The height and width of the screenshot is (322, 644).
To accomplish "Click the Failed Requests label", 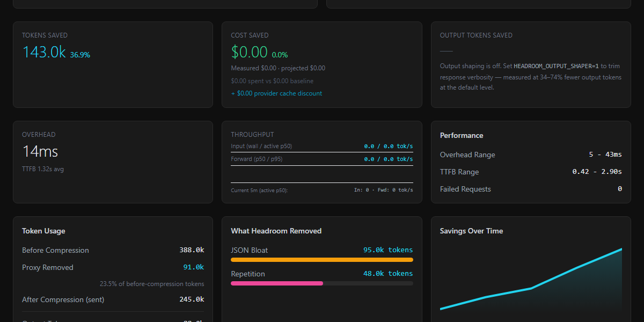I will point(465,189).
